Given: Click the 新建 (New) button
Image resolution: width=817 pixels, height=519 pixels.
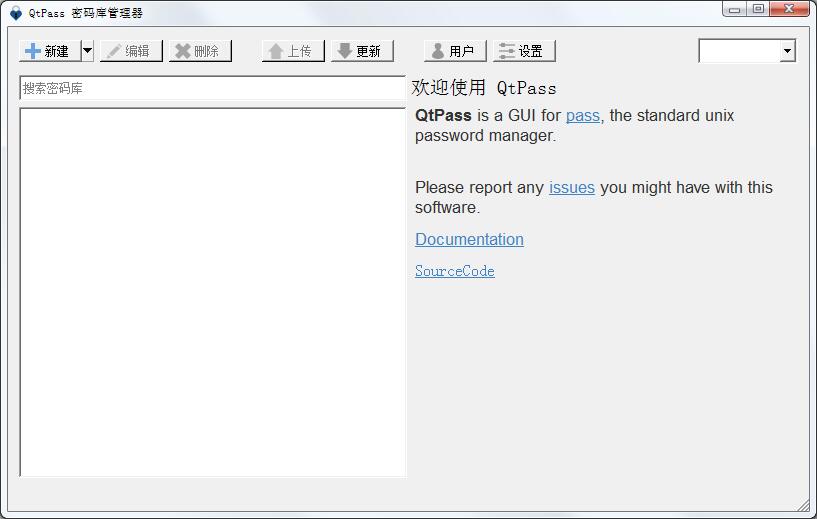Looking at the screenshot, I should (x=50, y=51).
